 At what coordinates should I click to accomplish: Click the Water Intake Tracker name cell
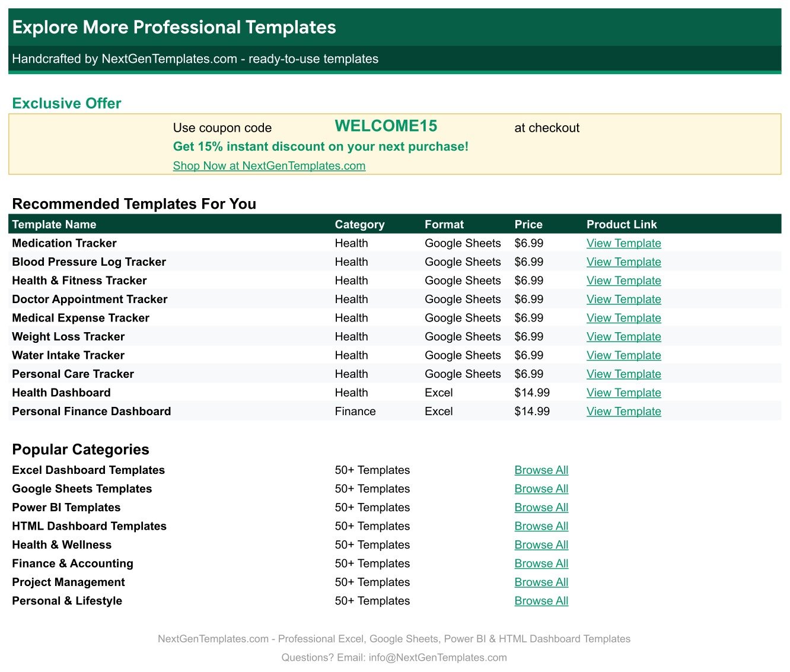tap(68, 355)
